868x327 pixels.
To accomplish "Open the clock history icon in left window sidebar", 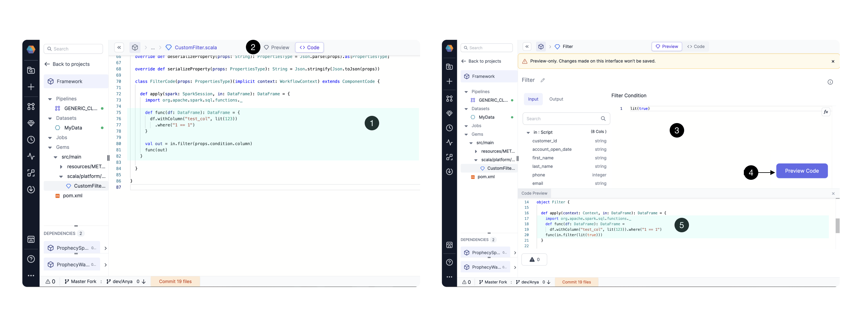I will pos(31,140).
